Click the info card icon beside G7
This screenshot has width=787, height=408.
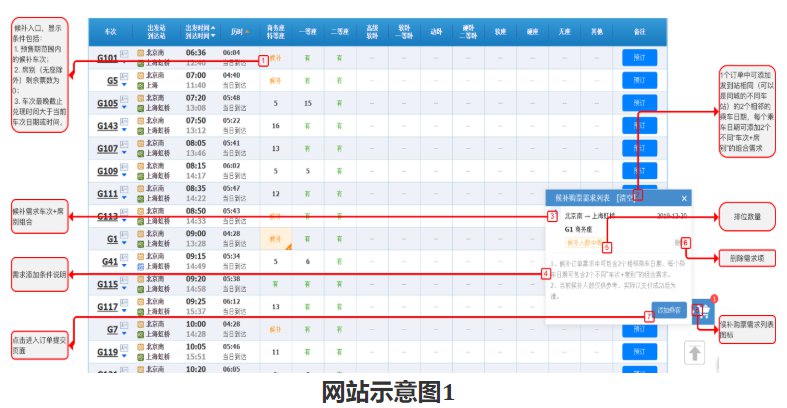[124, 325]
